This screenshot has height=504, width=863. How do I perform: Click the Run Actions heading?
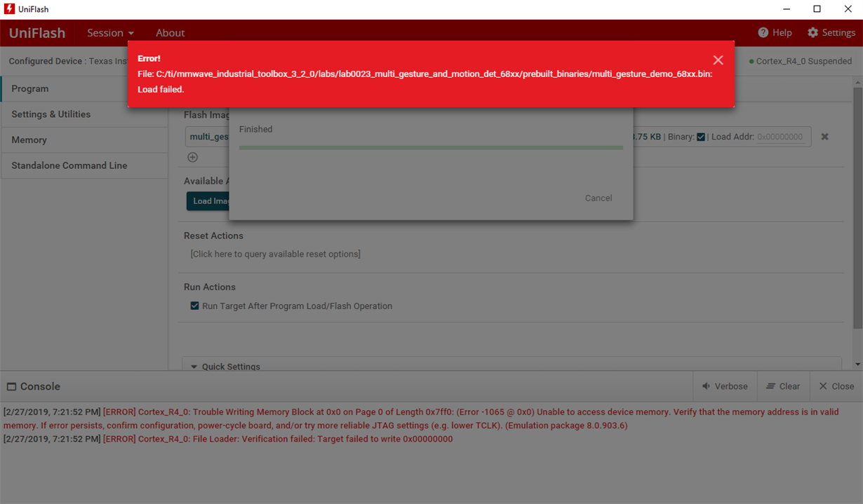(x=210, y=287)
